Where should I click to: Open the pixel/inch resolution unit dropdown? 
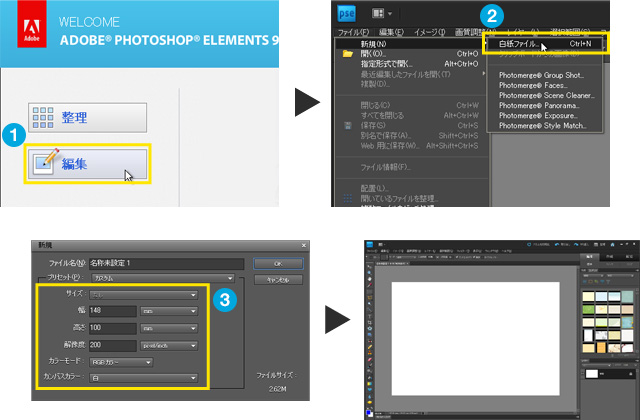tap(169, 346)
